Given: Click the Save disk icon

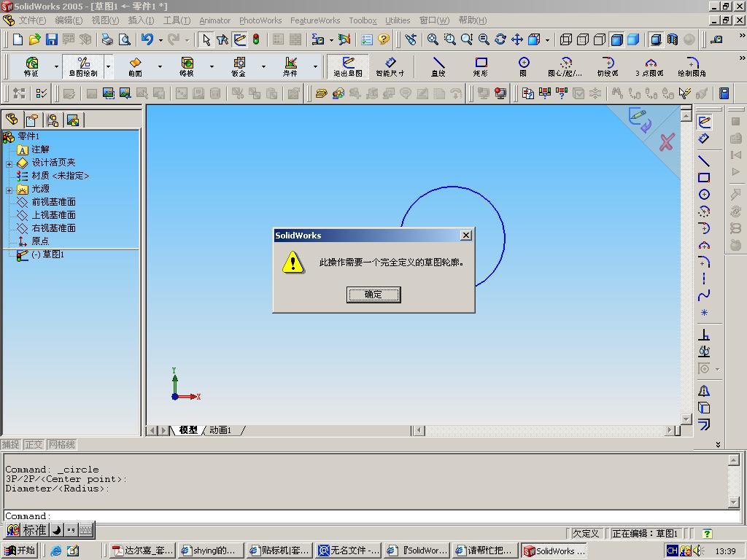Looking at the screenshot, I should (52, 39).
